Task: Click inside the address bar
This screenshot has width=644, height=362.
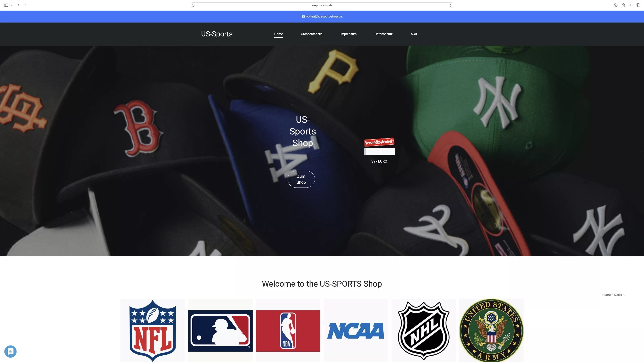Action: (x=322, y=5)
